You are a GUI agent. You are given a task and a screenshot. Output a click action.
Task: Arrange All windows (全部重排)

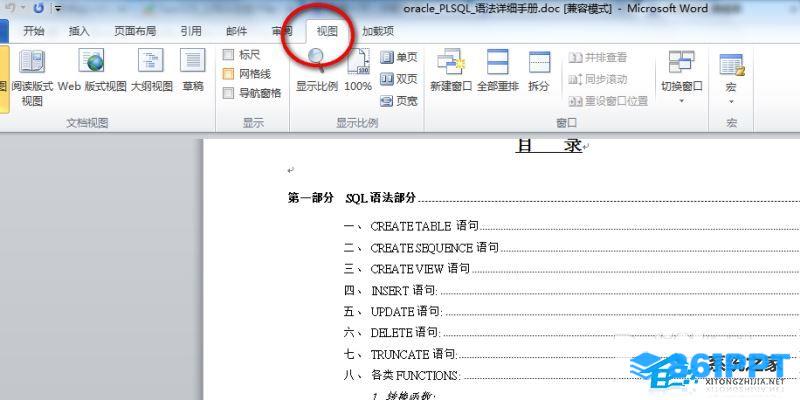pyautogui.click(x=498, y=70)
